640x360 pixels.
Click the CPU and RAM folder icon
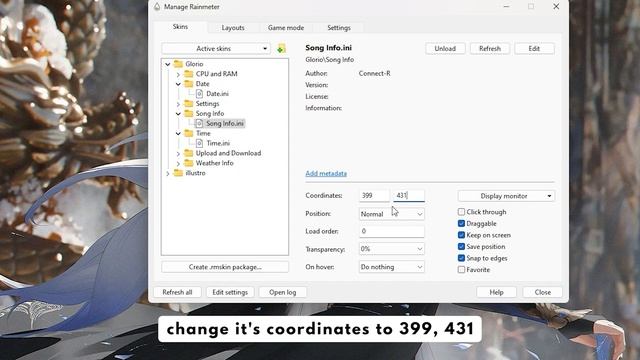coord(189,74)
